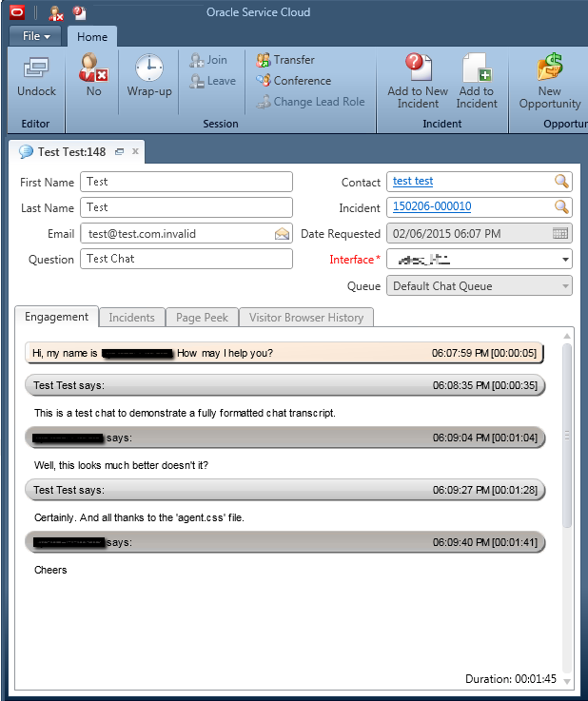588x701 pixels.
Task: Transfer the chat session
Action: (285, 60)
